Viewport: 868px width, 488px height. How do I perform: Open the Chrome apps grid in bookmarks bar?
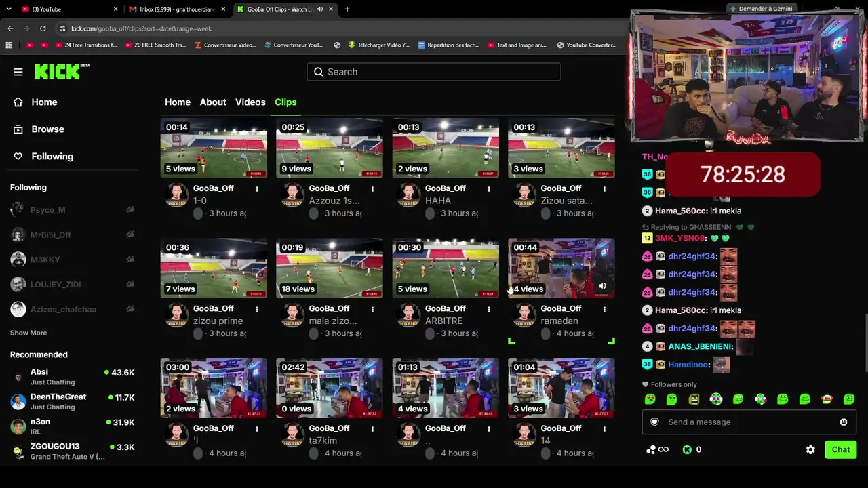(9, 45)
